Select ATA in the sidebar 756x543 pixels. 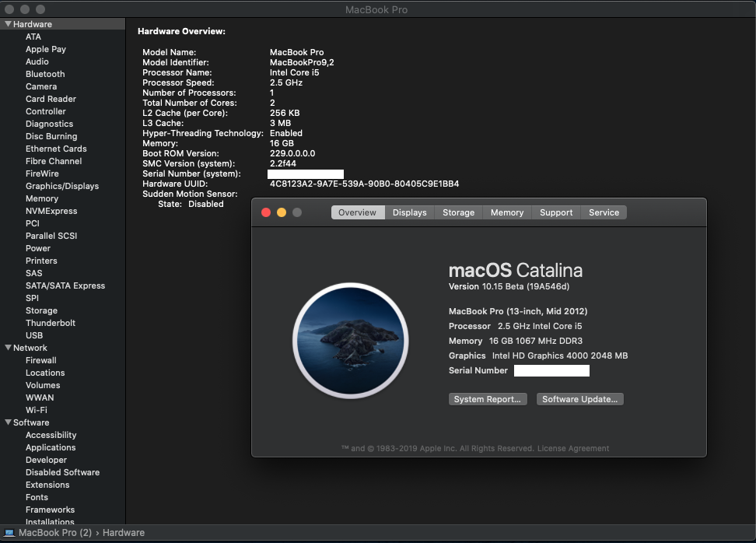(x=33, y=37)
